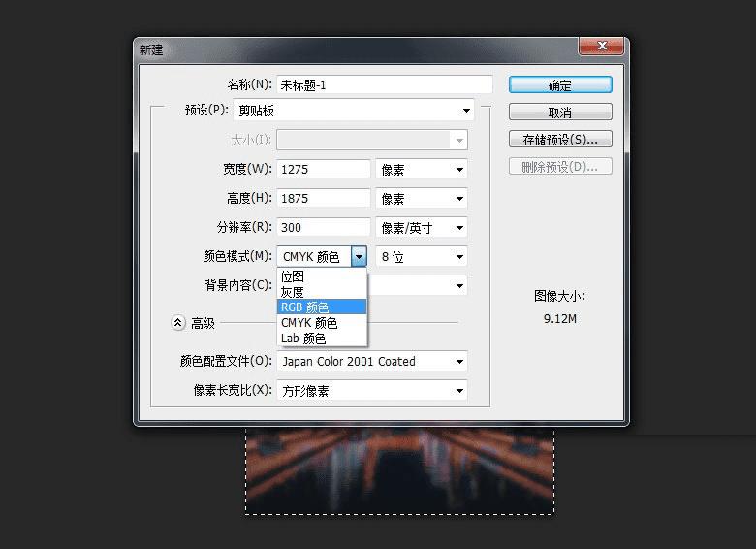Open the 颜色配置文件 Japan Color dropdown
This screenshot has width=756, height=549.
click(372, 362)
